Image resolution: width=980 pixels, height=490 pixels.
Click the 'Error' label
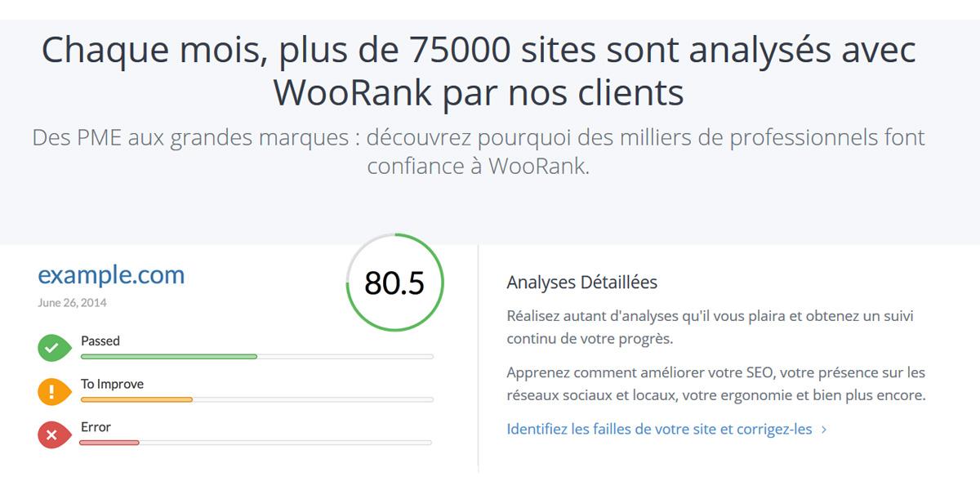(96, 427)
